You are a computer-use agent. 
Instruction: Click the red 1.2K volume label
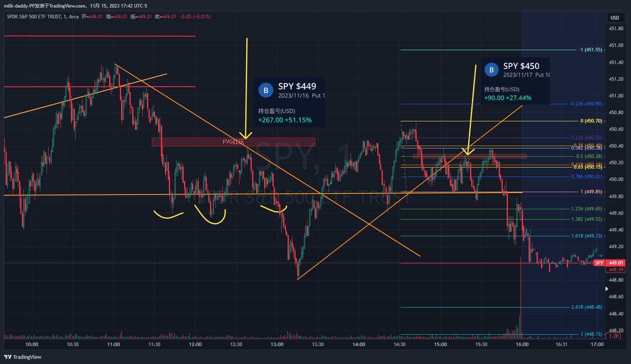click(x=614, y=336)
